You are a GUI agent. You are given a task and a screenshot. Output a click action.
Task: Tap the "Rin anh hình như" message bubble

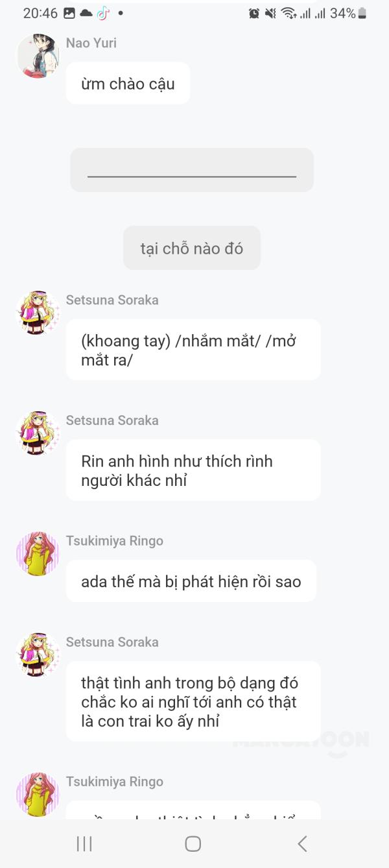click(193, 470)
